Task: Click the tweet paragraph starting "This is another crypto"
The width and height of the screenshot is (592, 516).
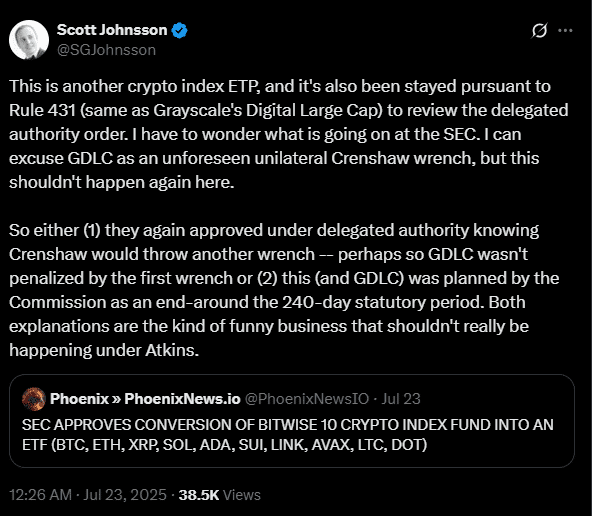Action: (289, 134)
